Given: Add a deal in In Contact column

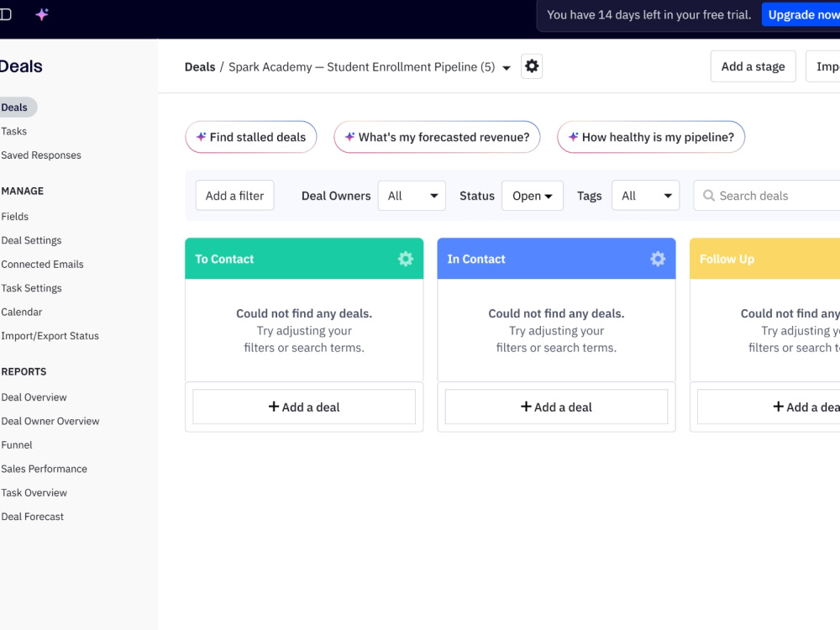Looking at the screenshot, I should [556, 407].
